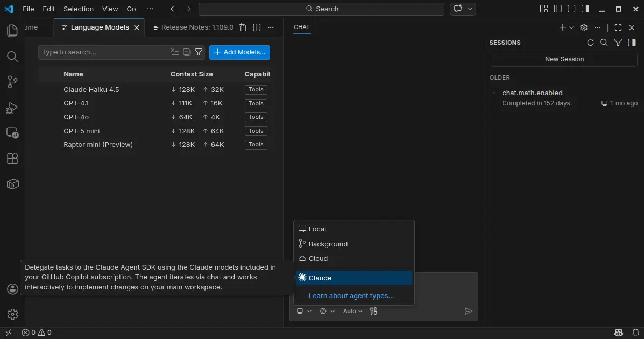Click the Add Models button
644x339 pixels.
coord(239,52)
